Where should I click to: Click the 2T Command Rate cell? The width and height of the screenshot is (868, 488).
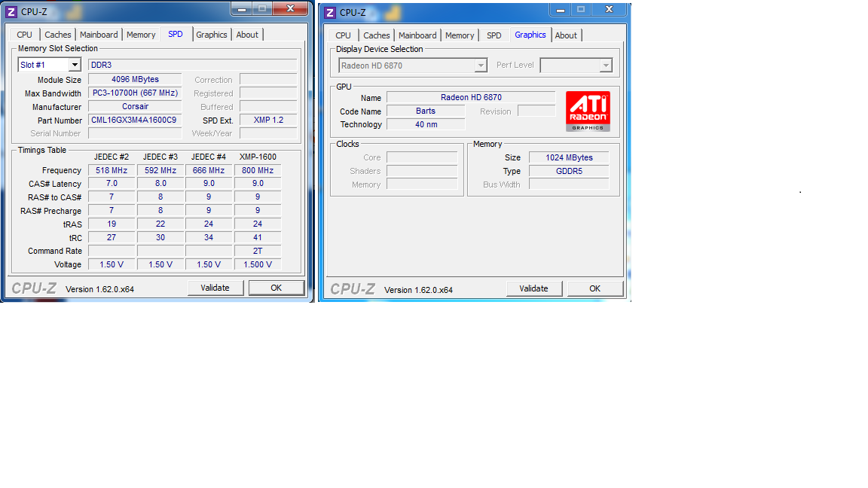(258, 251)
